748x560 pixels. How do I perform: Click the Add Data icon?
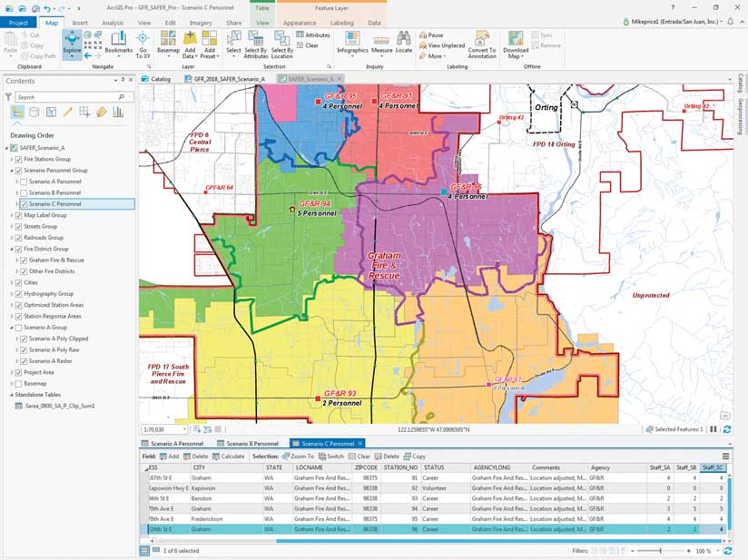tap(190, 38)
